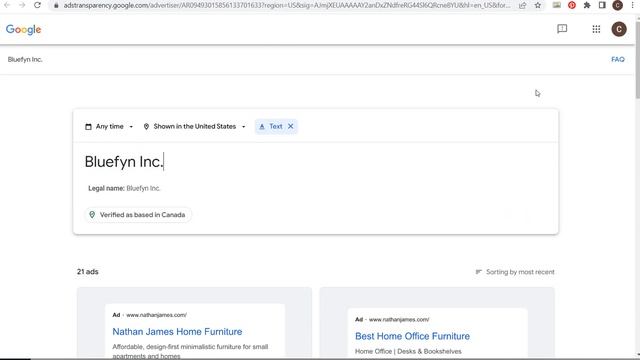Image resolution: width=640 pixels, height=360 pixels.
Task: Click 'Sorting by most recent' label
Action: pos(520,272)
